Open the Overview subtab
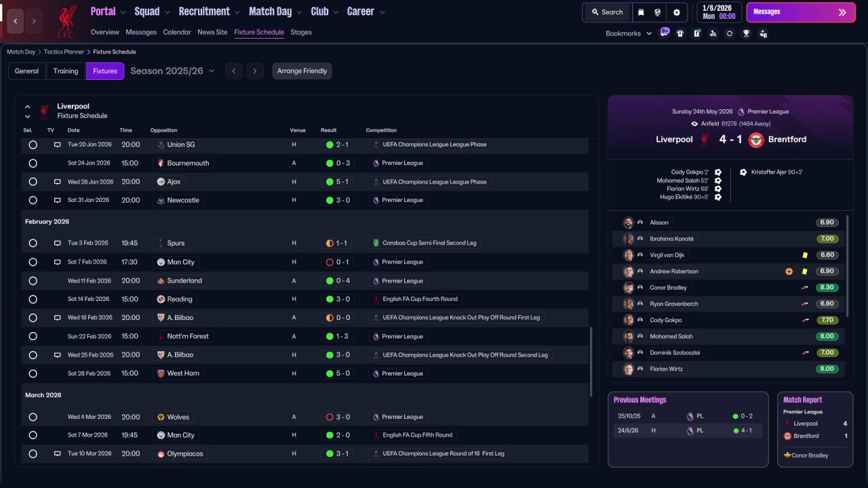 pos(105,32)
